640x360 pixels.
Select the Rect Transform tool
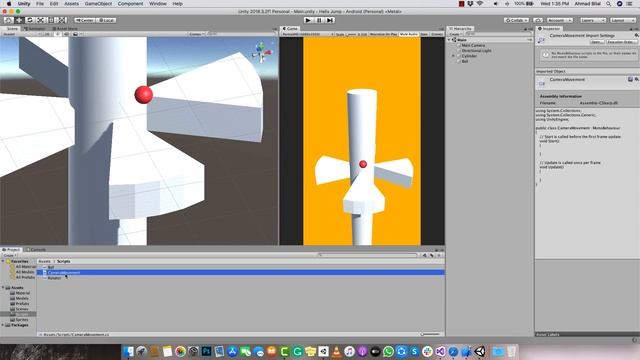(51, 20)
